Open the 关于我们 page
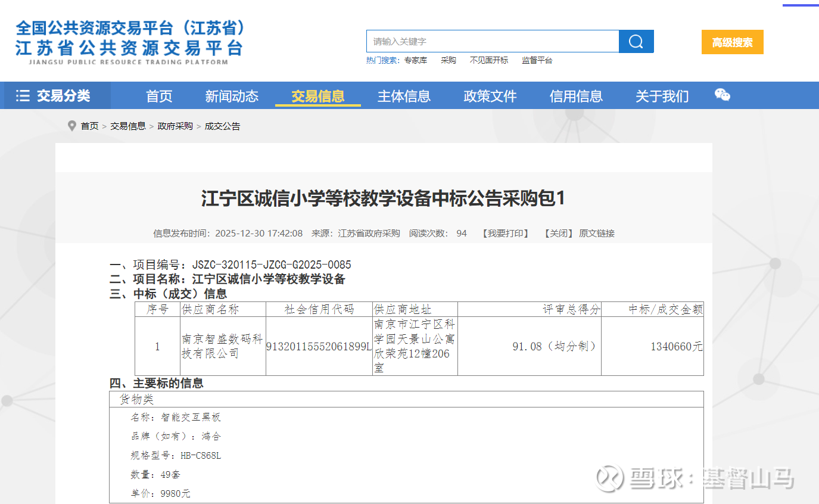 [x=662, y=96]
